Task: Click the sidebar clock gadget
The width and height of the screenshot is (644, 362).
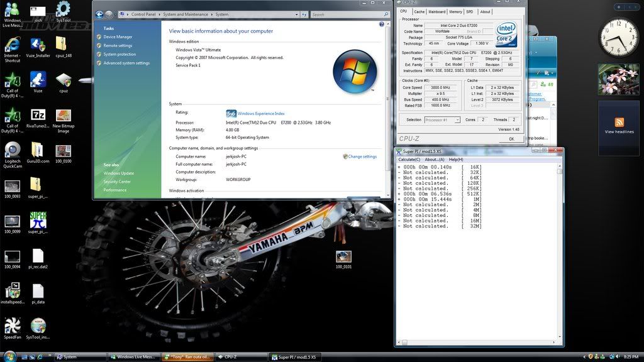Action: [x=619, y=37]
